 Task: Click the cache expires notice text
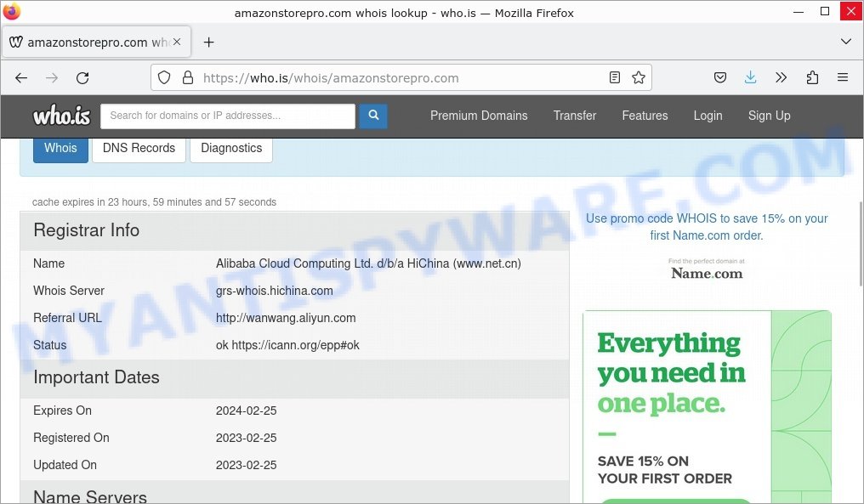[154, 202]
